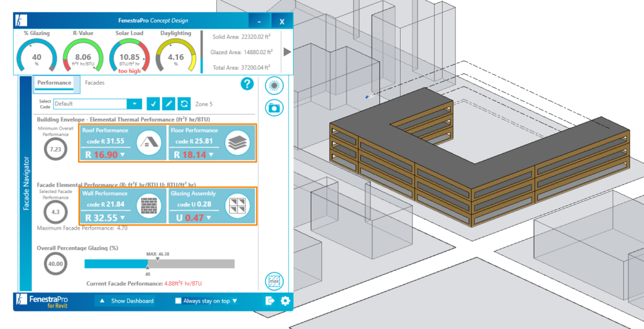Open the Always stay on top dropdown arrow
Screen dimensions: 644x329
click(x=235, y=301)
